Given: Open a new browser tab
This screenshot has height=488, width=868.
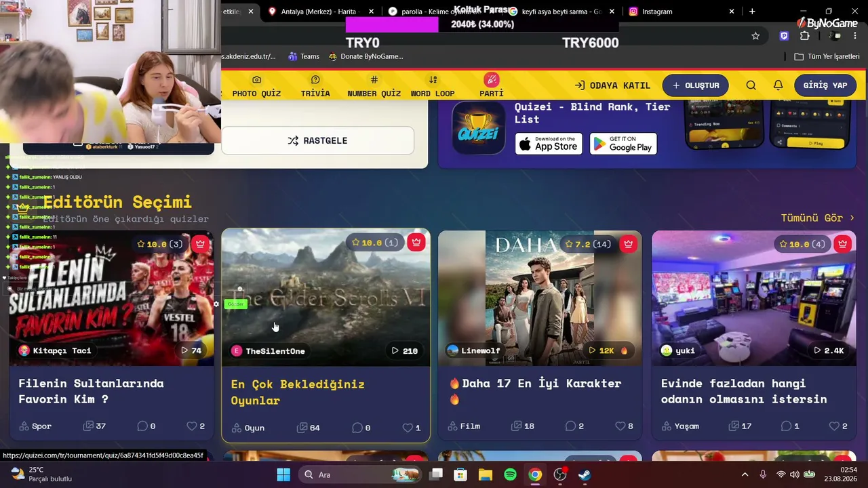Looking at the screenshot, I should [752, 12].
